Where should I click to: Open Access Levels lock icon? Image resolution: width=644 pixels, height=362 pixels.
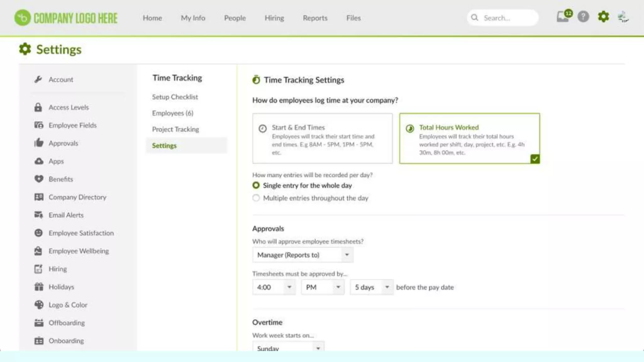tap(38, 107)
